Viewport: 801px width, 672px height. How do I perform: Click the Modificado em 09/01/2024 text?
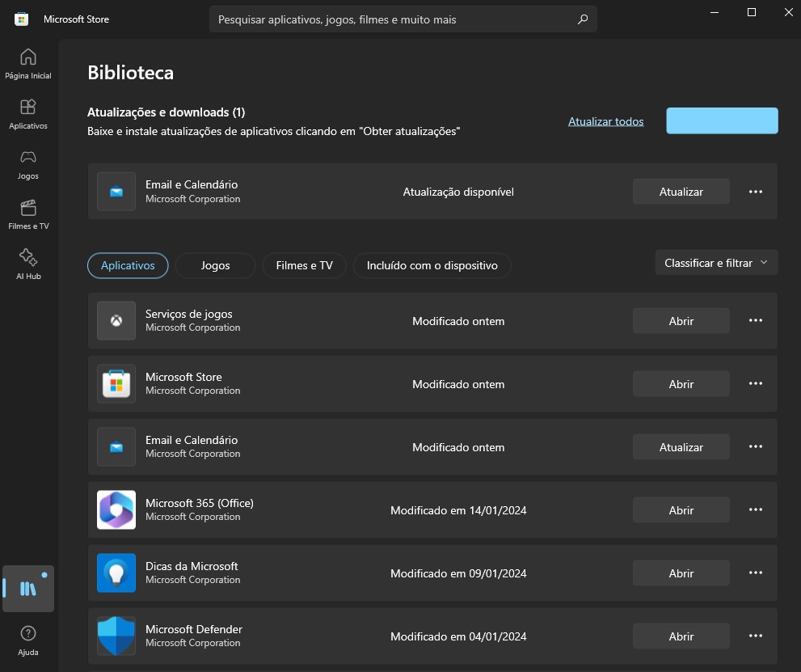(458, 573)
